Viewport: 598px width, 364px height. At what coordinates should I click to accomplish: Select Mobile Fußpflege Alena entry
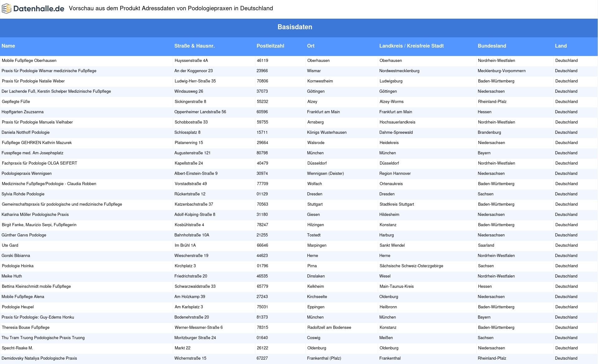click(23, 297)
